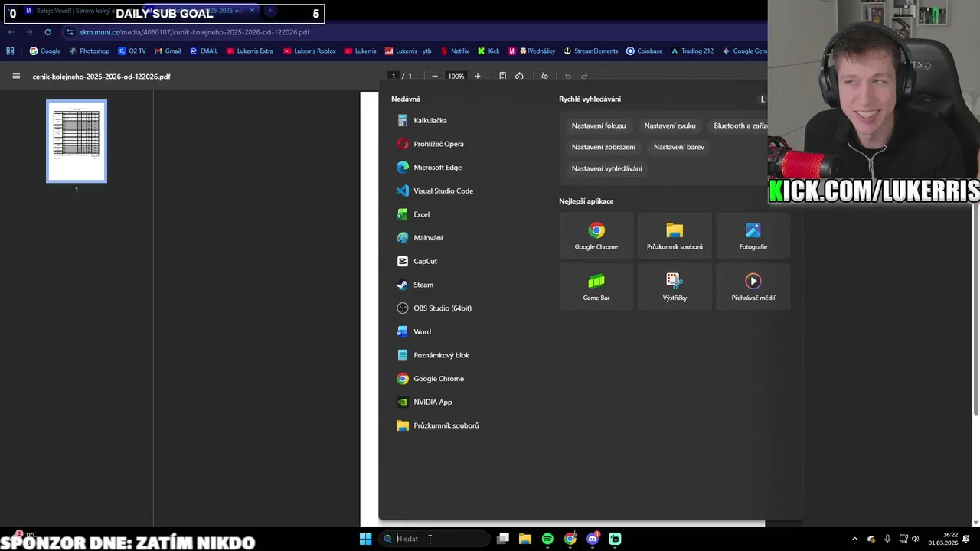980x551 pixels.
Task: Reload the page in Chrome
Action: click(x=47, y=32)
